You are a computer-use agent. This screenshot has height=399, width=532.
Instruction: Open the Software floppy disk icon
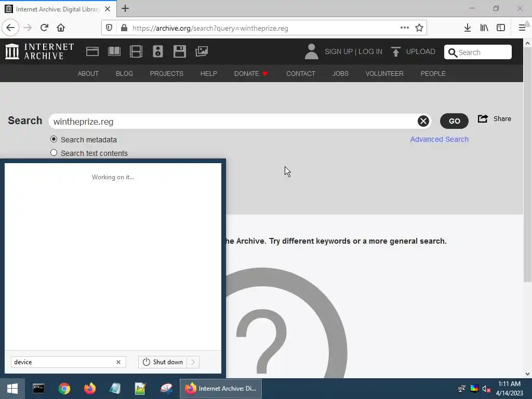(x=179, y=51)
